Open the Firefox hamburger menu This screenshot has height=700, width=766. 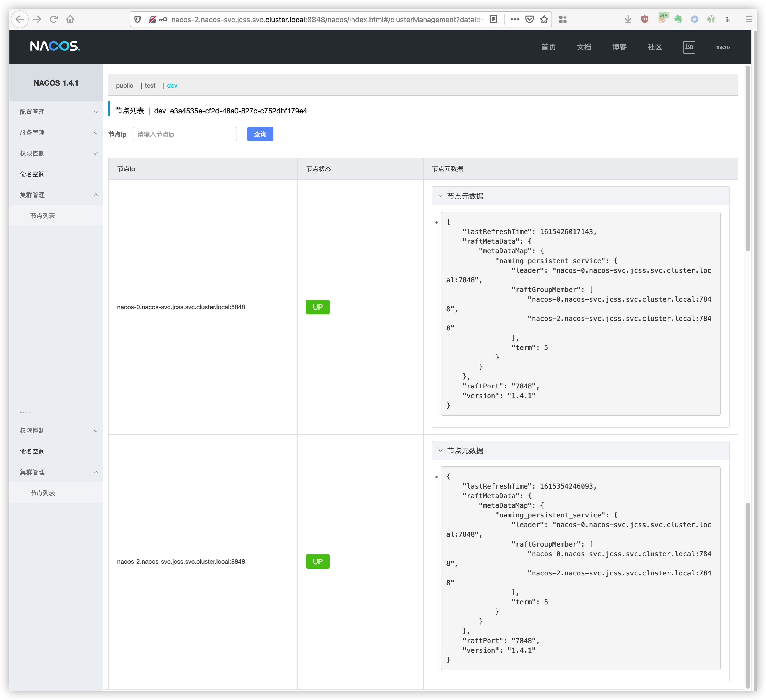[x=749, y=19]
